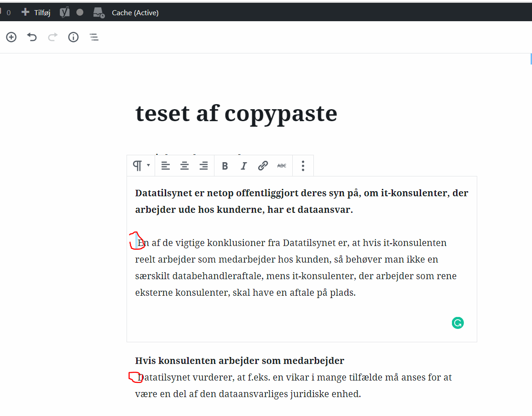This screenshot has width=532, height=416.
Task: Click the Yoast SEO icon in admin bar
Action: pos(65,12)
